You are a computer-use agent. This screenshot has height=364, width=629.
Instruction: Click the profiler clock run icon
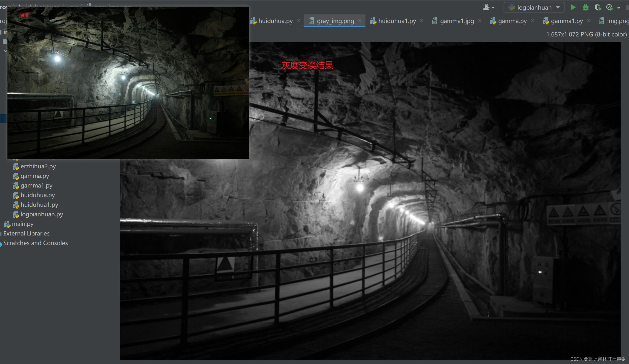610,7
